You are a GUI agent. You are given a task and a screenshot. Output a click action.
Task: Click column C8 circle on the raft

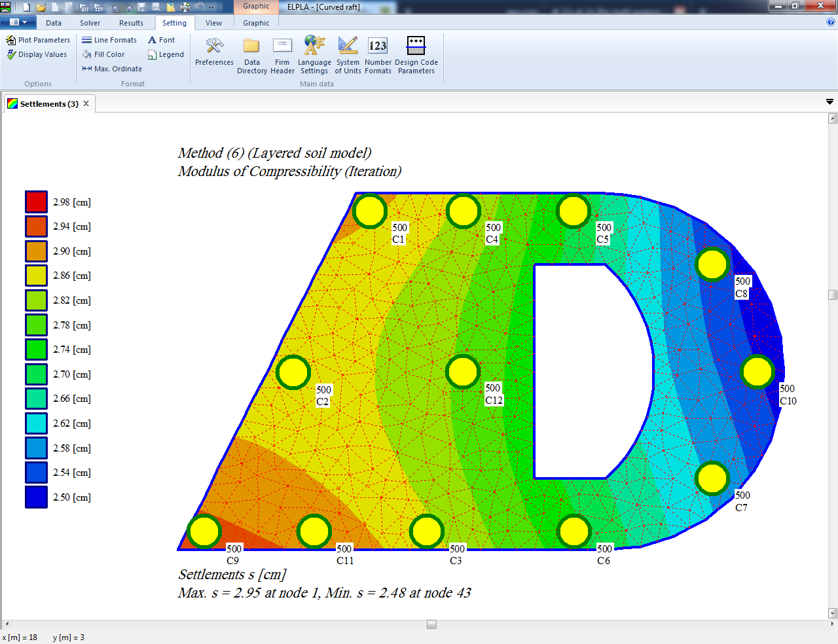(x=712, y=264)
